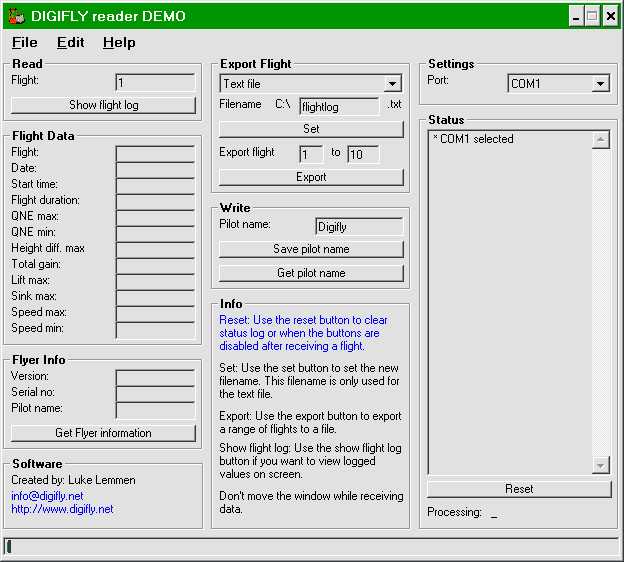The width and height of the screenshot is (624, 562).
Task: Click the QNE max field
Action: click(x=156, y=218)
